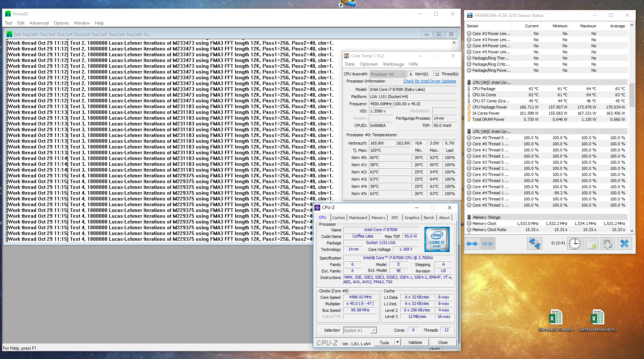
Task: Open the Help menu in Prime95
Action: [99, 23]
